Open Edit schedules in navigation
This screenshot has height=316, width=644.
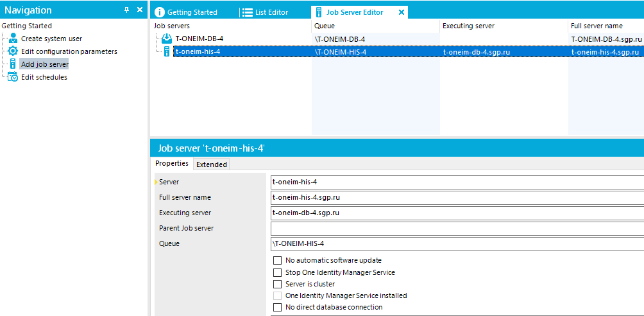click(44, 77)
